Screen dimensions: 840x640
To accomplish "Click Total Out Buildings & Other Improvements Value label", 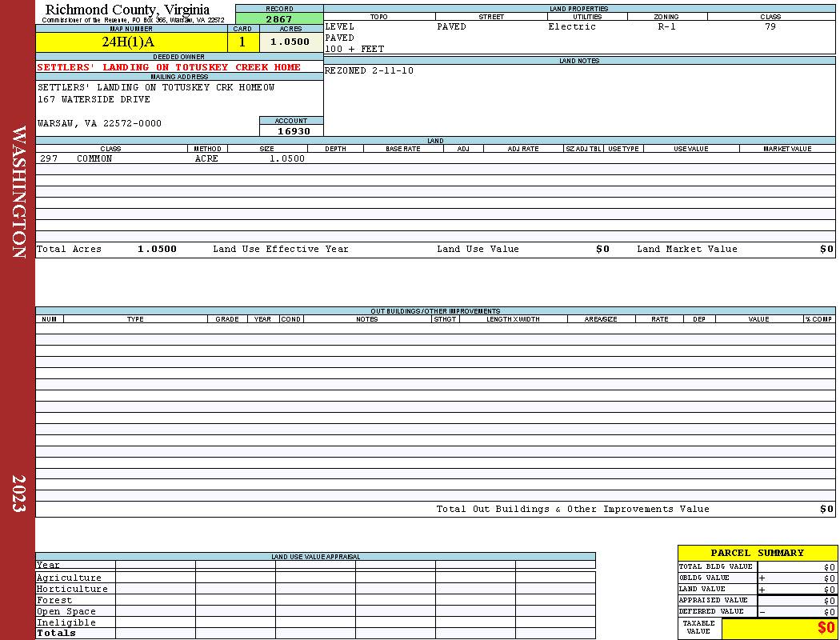I will pos(573,509).
